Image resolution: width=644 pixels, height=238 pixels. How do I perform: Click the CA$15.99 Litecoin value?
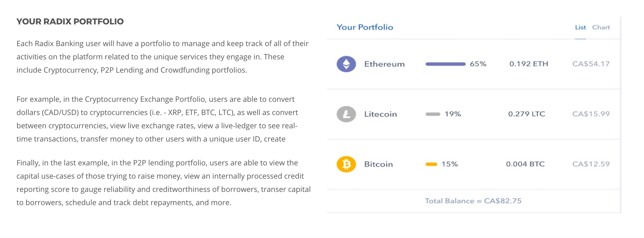591,114
